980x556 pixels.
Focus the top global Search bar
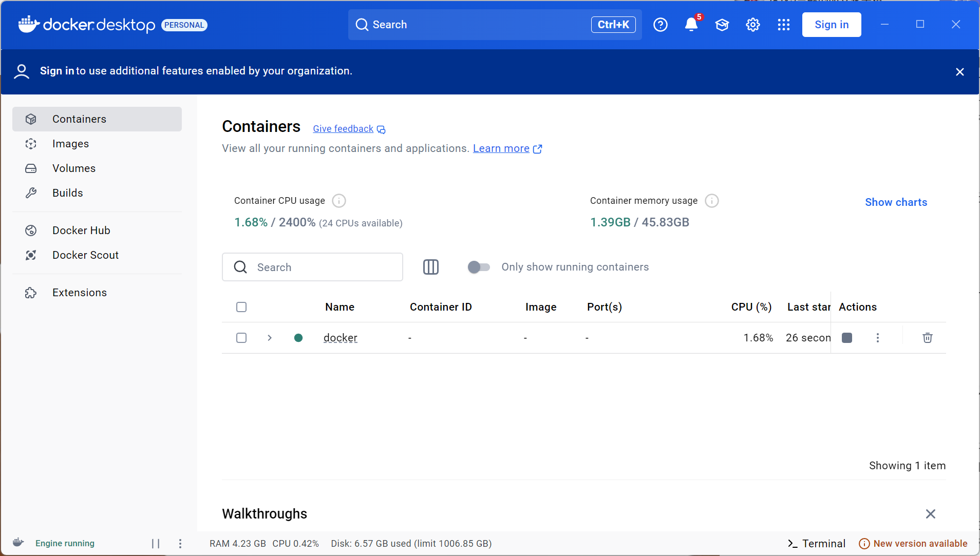(x=495, y=25)
